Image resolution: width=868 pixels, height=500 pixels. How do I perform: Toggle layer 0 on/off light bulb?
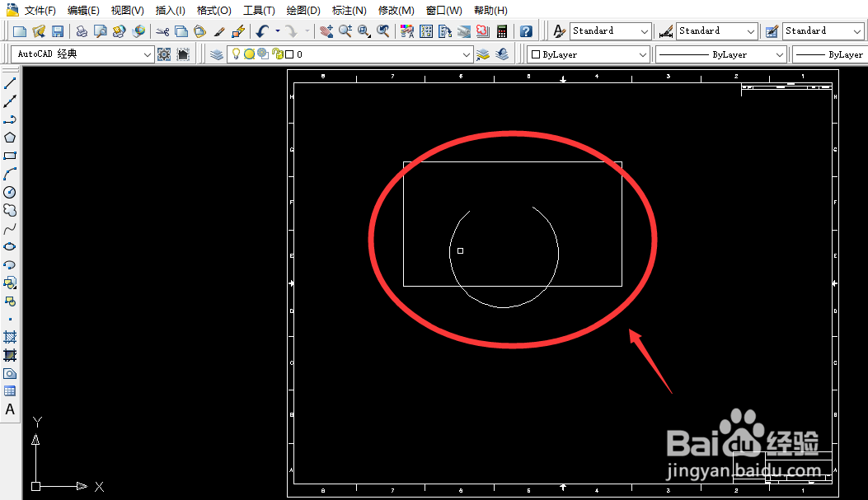tap(236, 54)
